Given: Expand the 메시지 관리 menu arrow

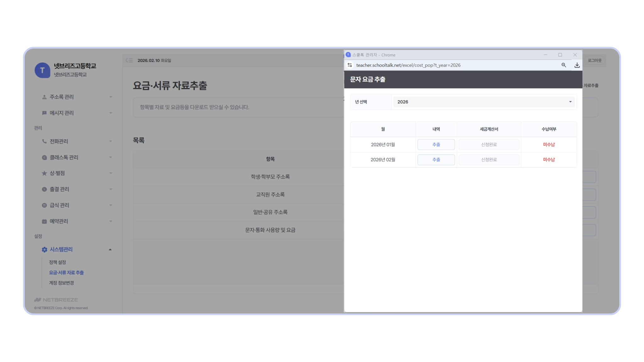Looking at the screenshot, I should pos(110,113).
